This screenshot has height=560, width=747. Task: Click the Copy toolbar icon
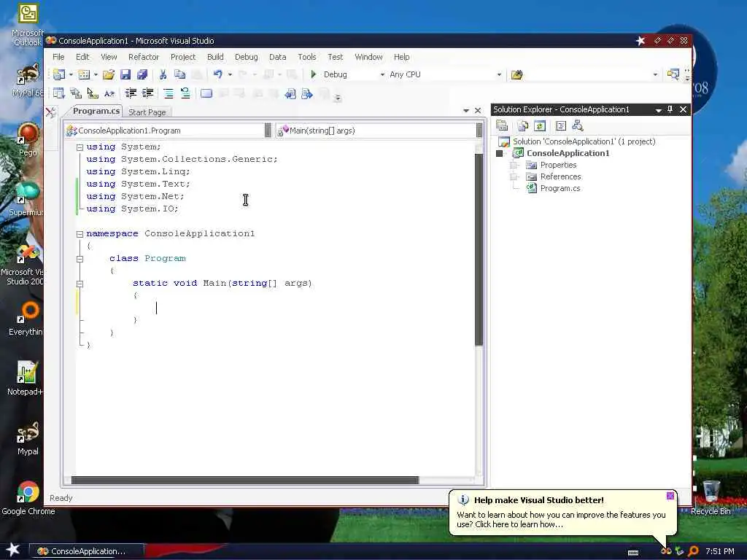point(179,74)
